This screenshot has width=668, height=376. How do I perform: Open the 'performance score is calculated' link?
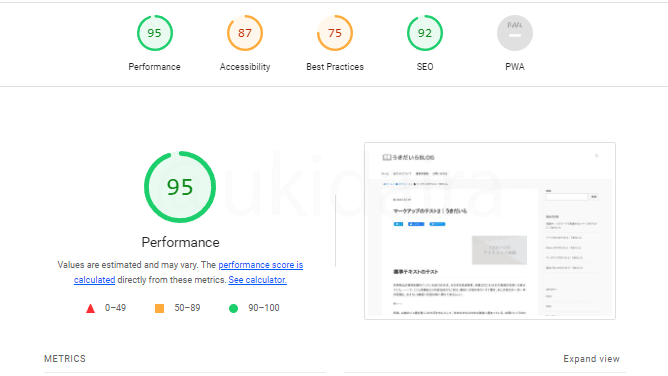[x=188, y=272]
